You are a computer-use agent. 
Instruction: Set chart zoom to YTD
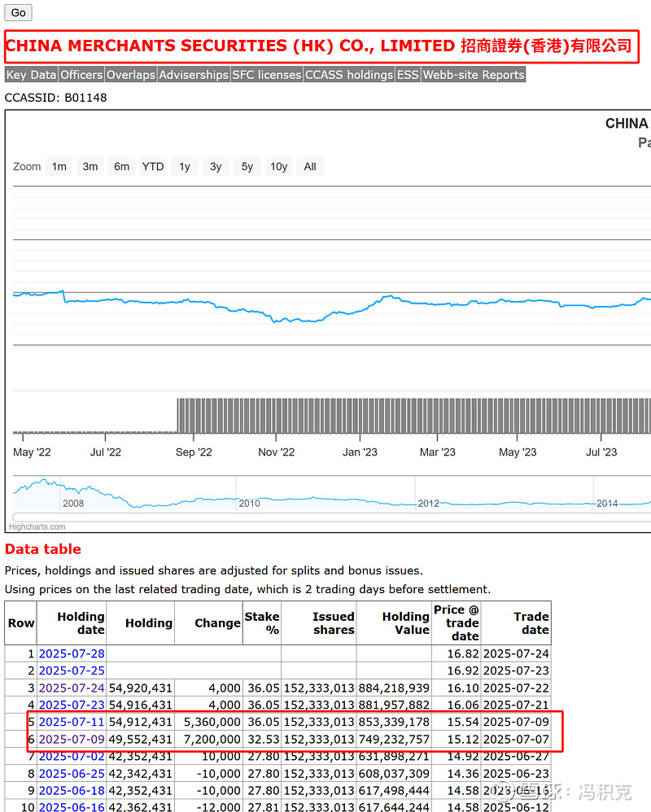(x=153, y=167)
